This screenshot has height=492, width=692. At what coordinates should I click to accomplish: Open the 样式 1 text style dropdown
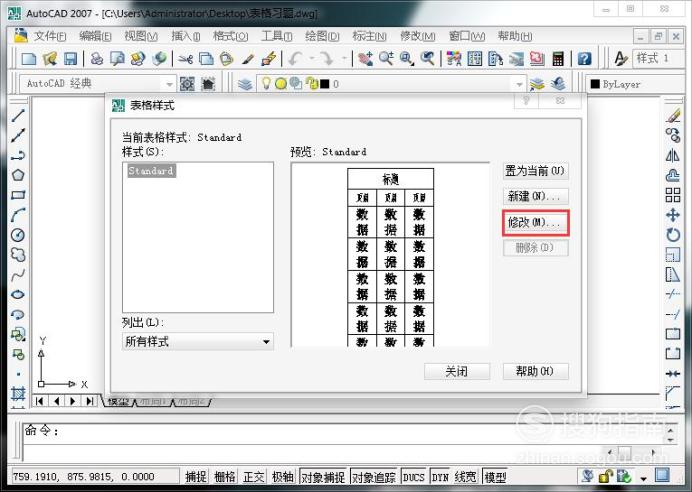[657, 58]
